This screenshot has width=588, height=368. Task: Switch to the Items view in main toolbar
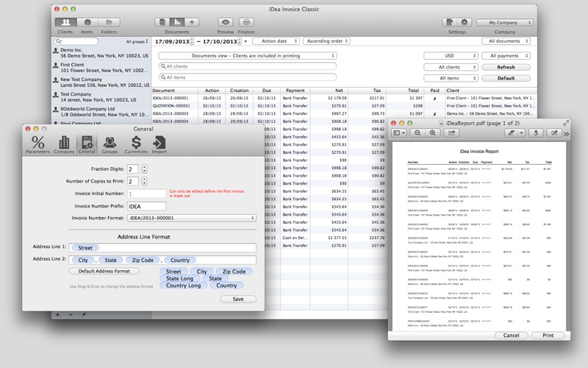(x=87, y=23)
